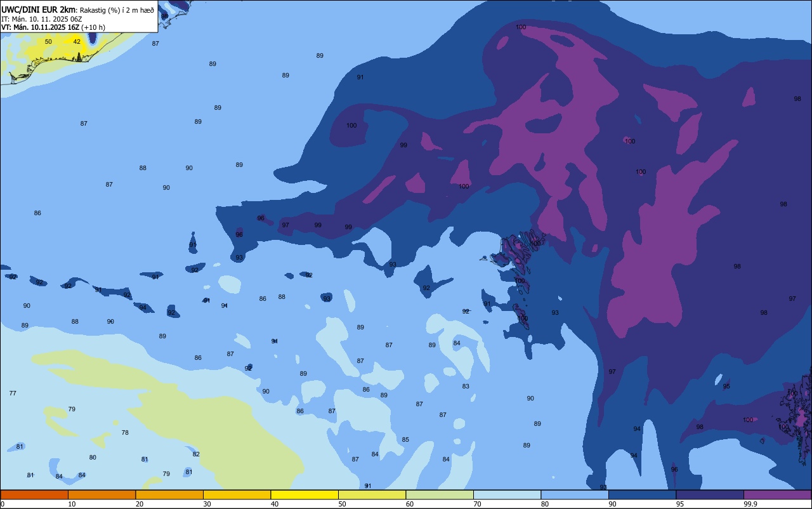
Task: Pick the 50–60 pale yellow legend segment
Action: click(372, 494)
